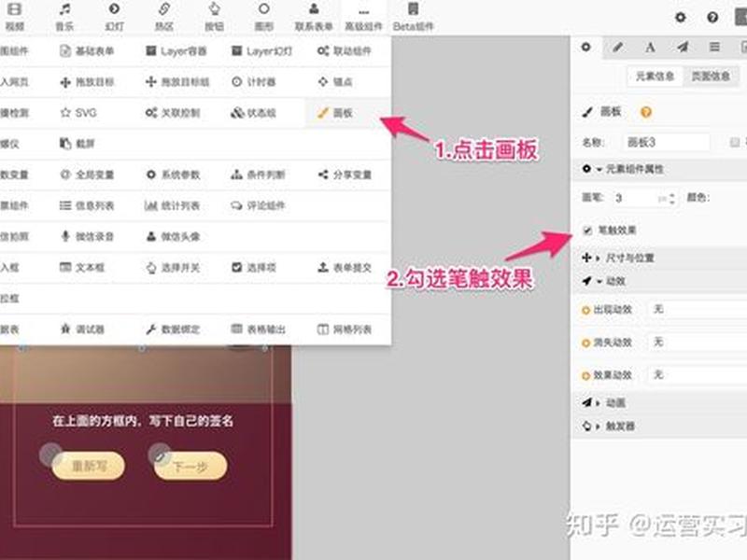Insert the 文本框 text box component
747x560 pixels.
click(82, 267)
